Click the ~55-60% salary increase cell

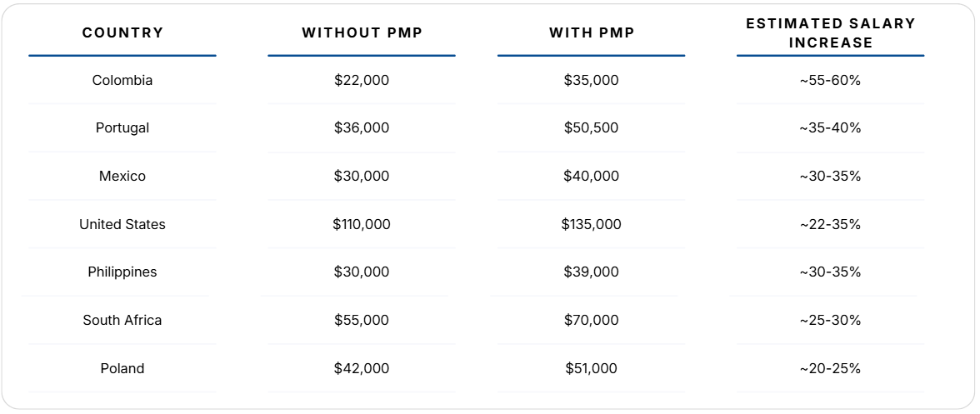point(830,80)
